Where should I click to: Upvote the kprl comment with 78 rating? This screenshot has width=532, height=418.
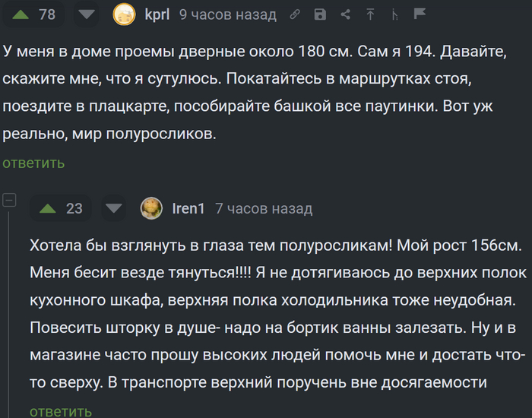(21, 14)
